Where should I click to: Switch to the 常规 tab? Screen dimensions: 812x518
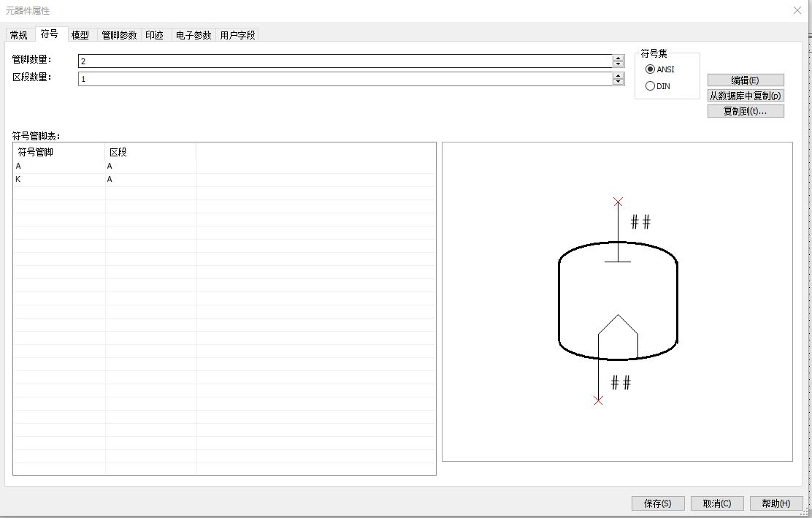coord(19,35)
